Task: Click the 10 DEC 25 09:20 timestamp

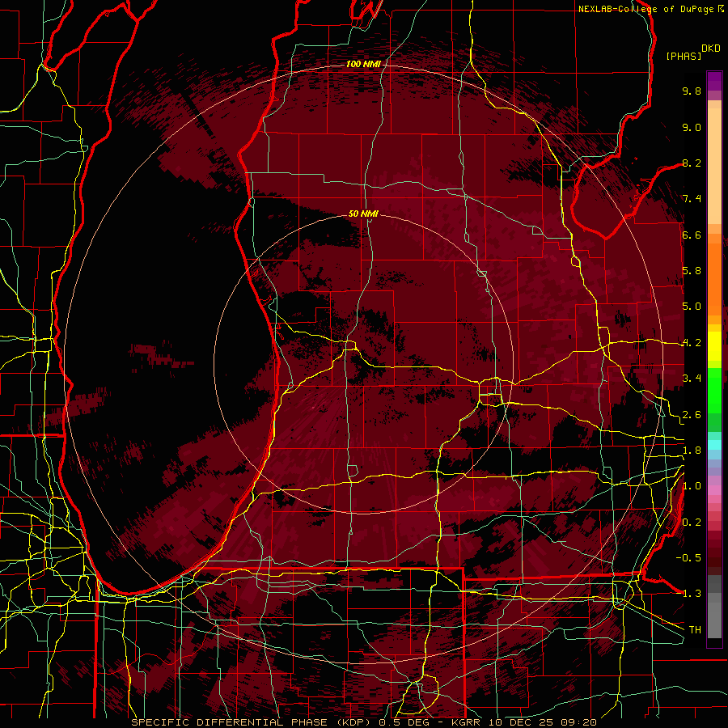Action: 542,722
